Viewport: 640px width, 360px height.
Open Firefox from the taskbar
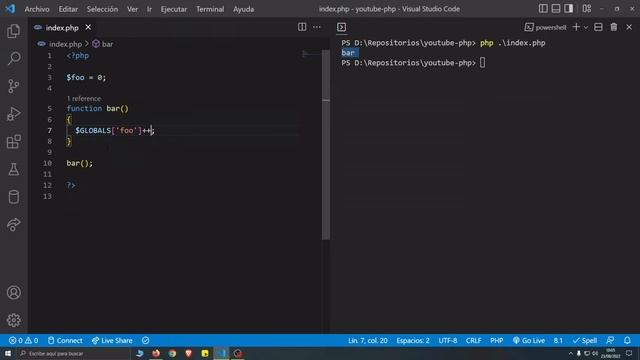click(x=156, y=353)
